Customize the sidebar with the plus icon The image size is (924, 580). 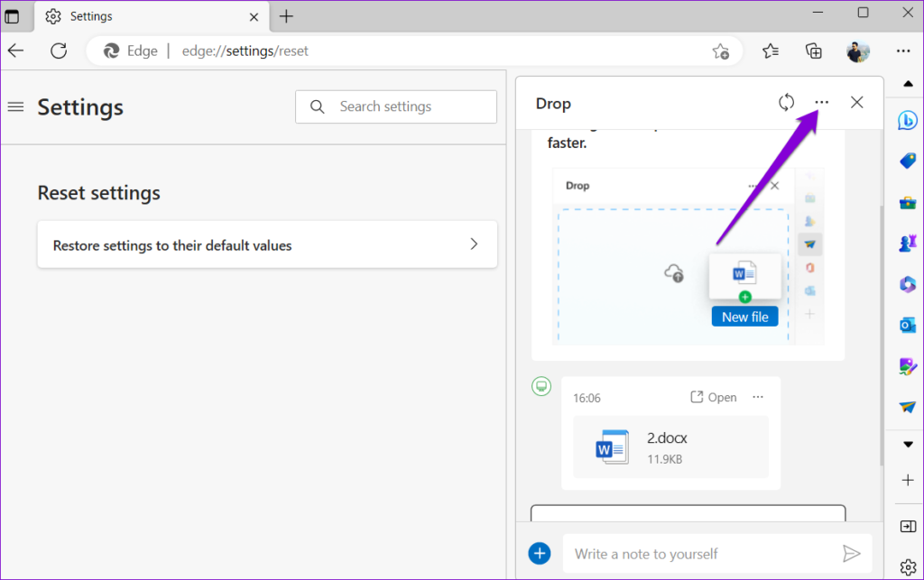[x=907, y=481]
